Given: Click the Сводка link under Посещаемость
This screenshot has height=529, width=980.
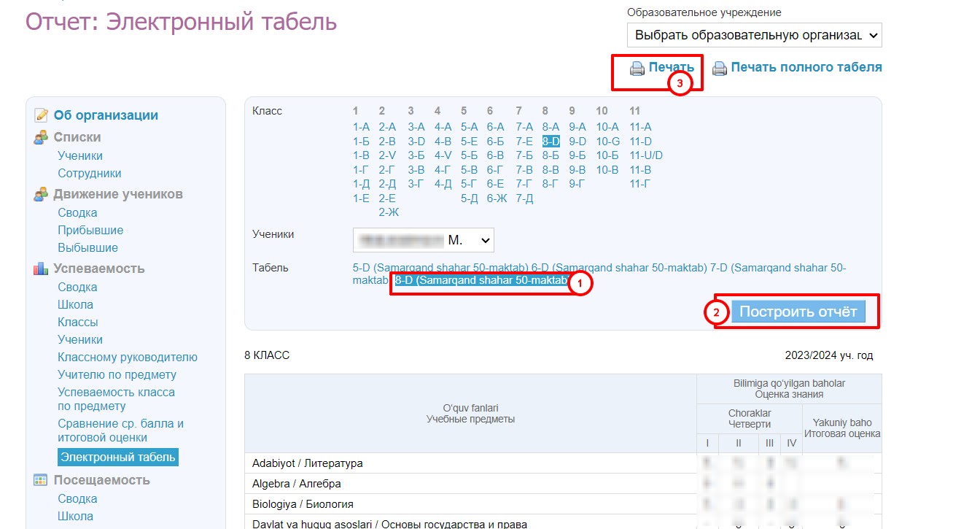Looking at the screenshot, I should [x=75, y=498].
